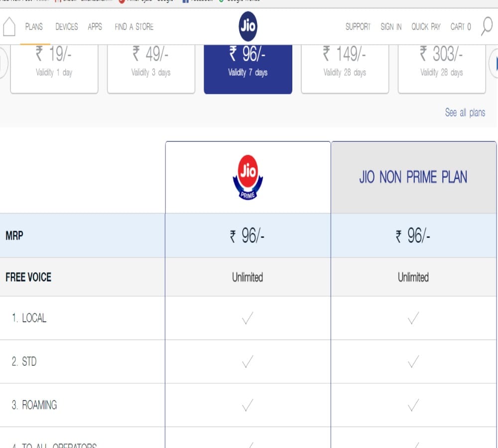The width and height of the screenshot is (498, 448).
Task: Open the Apps menu
Action: coord(95,27)
